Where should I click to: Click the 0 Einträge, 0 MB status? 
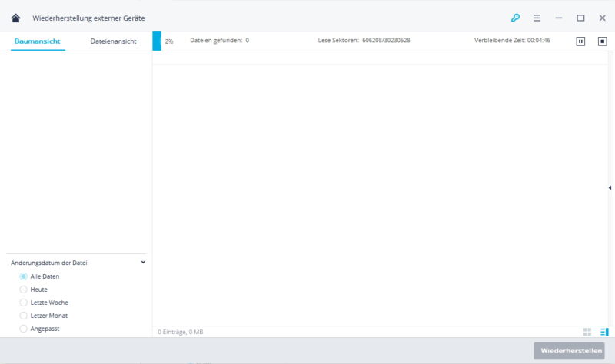point(181,332)
